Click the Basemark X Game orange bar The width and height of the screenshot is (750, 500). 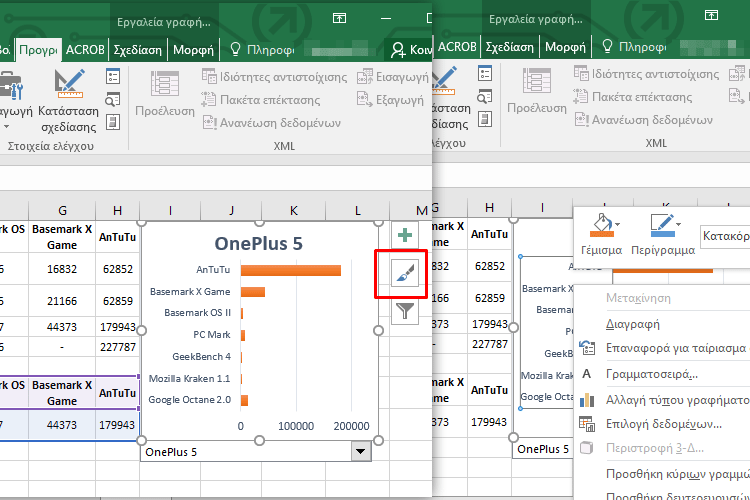coord(253,292)
